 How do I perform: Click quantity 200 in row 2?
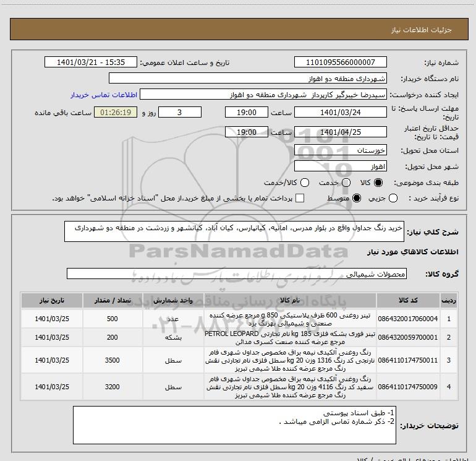coord(113,337)
